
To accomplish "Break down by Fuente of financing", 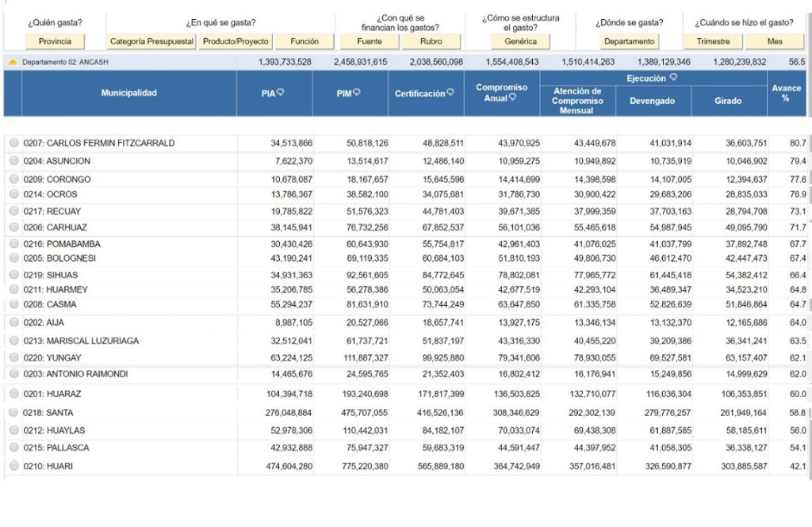I will (x=369, y=41).
